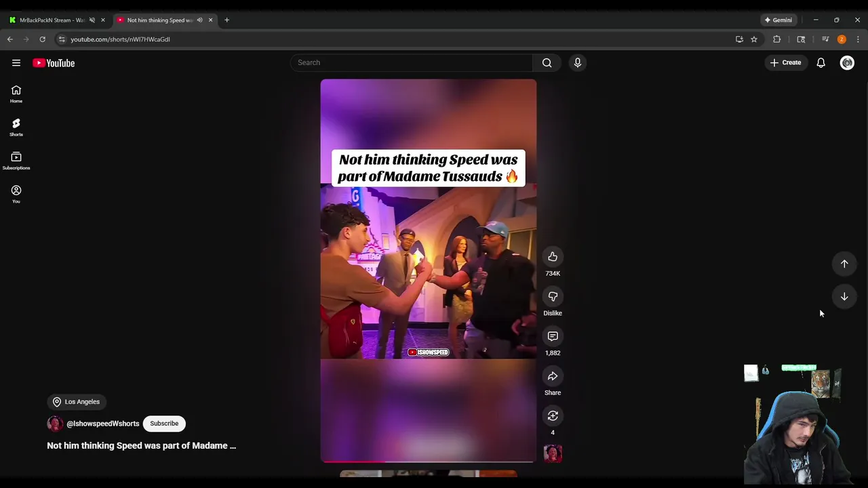Unmute the MrBackPackN Stream tab
868x488 pixels.
point(92,20)
